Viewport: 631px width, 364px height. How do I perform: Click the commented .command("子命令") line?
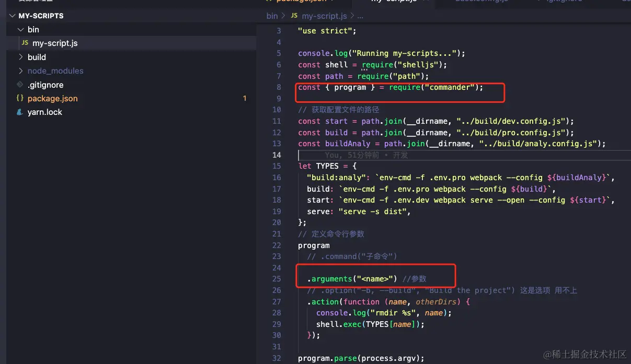coord(352,256)
